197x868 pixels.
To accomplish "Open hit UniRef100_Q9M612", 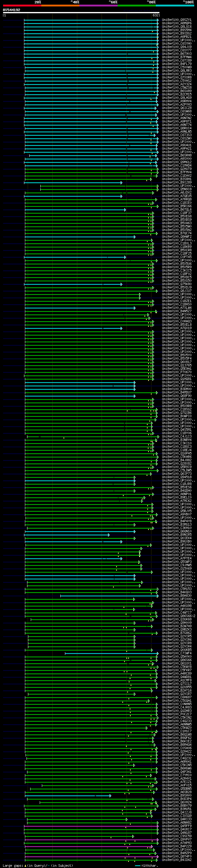I will (176, 162).
